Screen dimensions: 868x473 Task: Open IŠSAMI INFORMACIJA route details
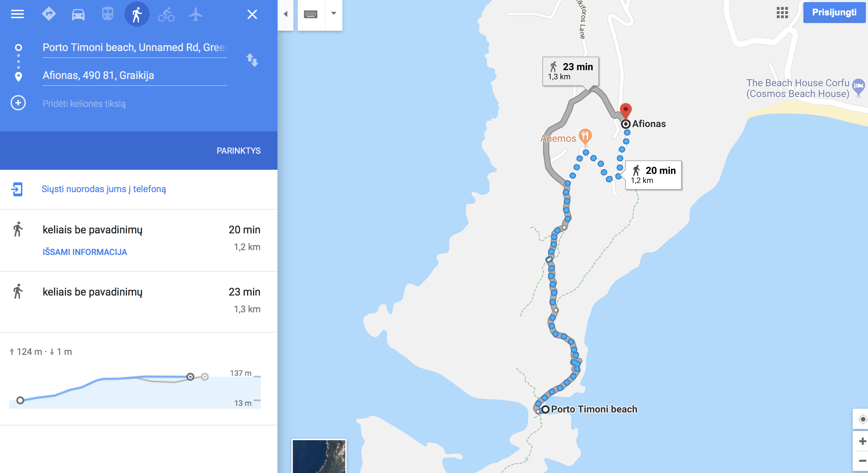coord(85,252)
